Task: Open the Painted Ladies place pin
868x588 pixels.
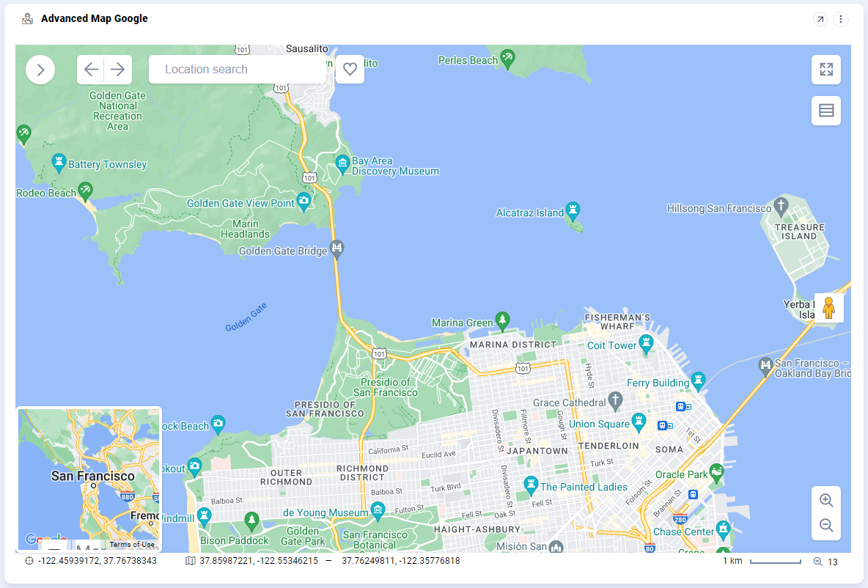Action: click(x=531, y=484)
